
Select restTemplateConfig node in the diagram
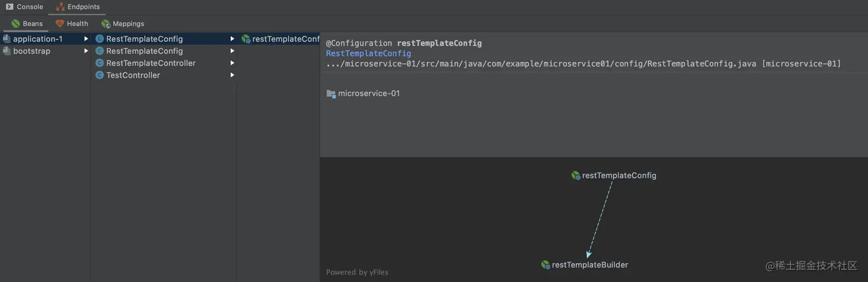coord(614,175)
